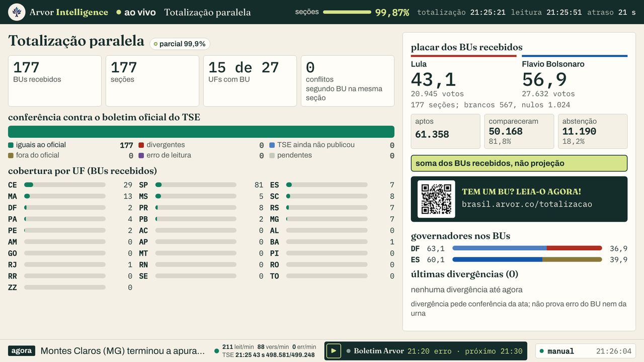Click '177 seções; brancos 567, nulos 1.024' line

pyautogui.click(x=491, y=105)
